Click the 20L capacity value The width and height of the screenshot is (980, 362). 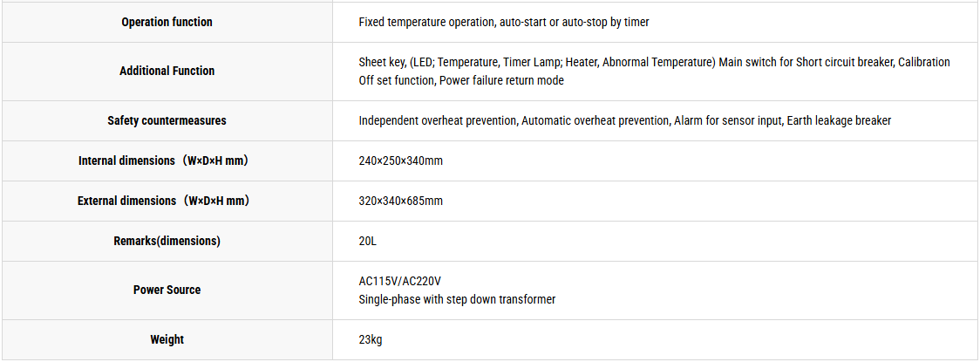click(x=368, y=241)
